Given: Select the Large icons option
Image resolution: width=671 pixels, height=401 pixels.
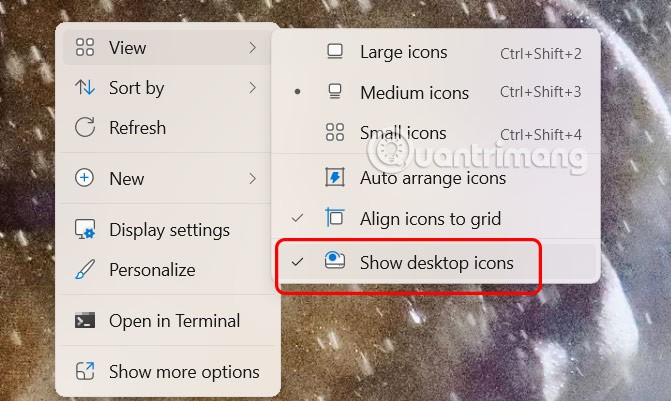Looking at the screenshot, I should click(403, 52).
